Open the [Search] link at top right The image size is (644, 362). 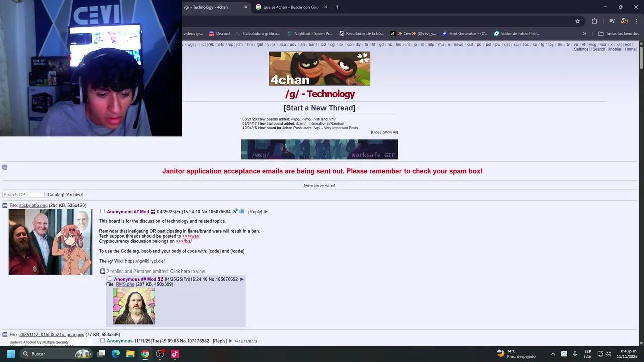(599, 49)
